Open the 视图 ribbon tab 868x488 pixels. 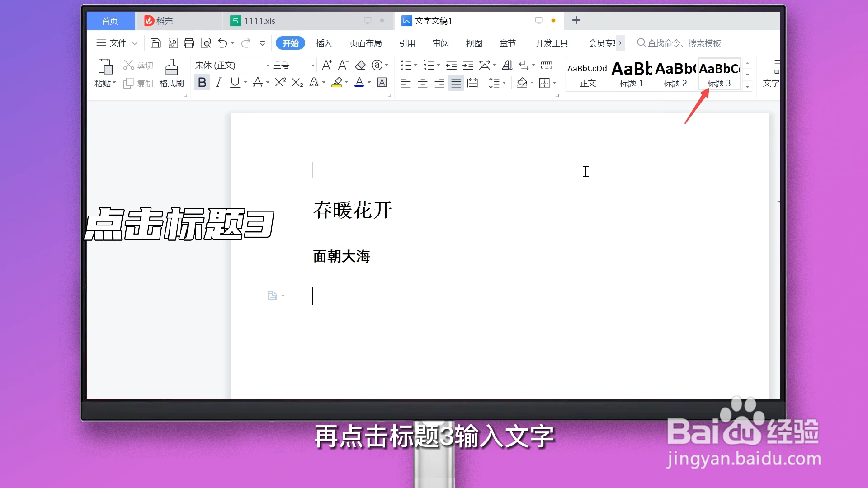click(x=474, y=43)
